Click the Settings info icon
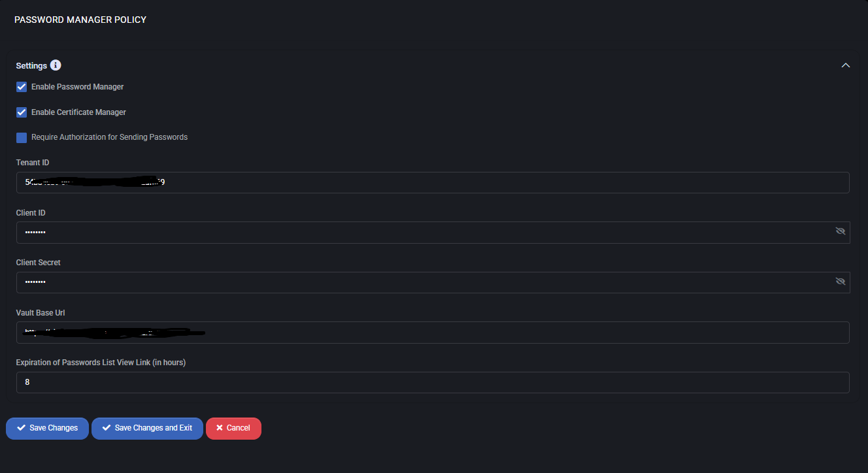This screenshot has height=473, width=868. click(56, 65)
